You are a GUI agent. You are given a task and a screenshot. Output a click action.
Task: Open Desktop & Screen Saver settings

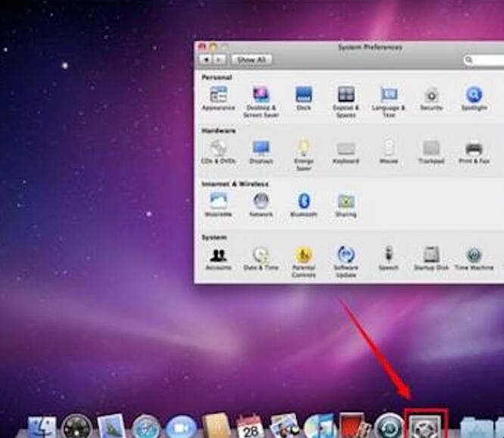pos(261,96)
